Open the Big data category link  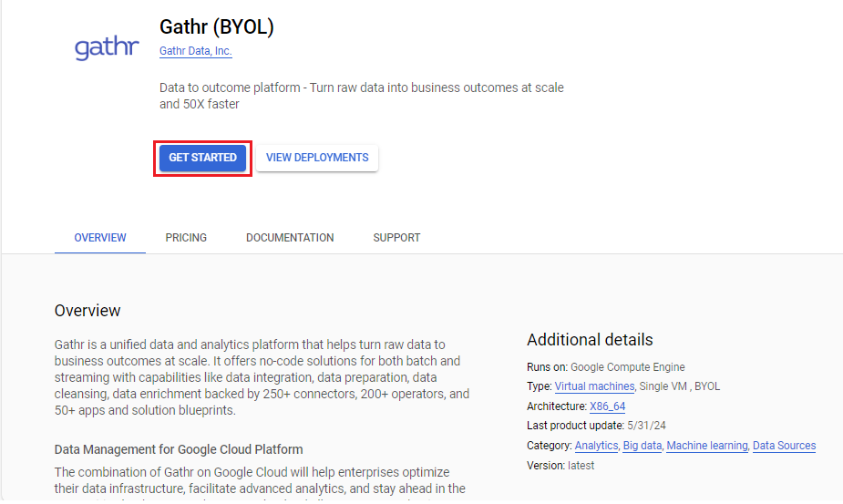coord(643,446)
